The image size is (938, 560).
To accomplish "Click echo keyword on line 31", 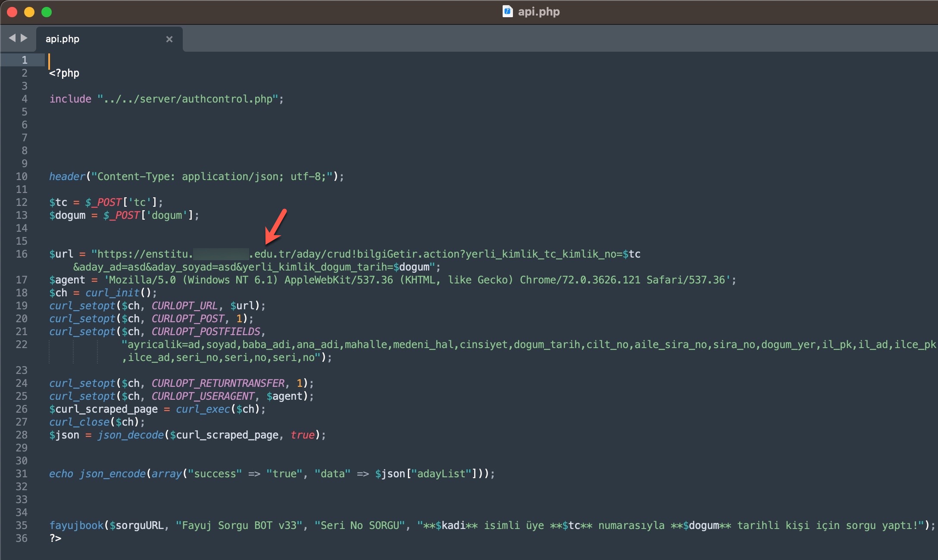I will click(x=61, y=474).
